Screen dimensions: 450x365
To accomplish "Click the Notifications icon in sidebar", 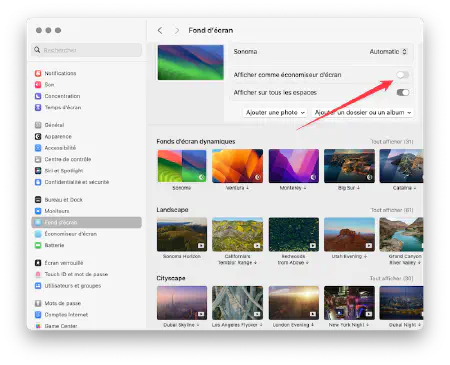I will point(38,73).
